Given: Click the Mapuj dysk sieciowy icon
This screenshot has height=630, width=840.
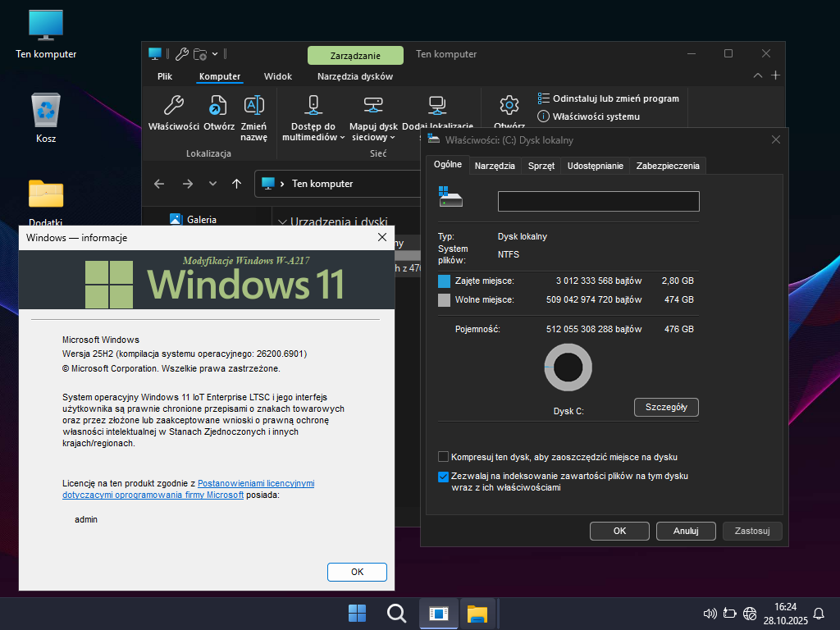Looking at the screenshot, I should pyautogui.click(x=373, y=106).
